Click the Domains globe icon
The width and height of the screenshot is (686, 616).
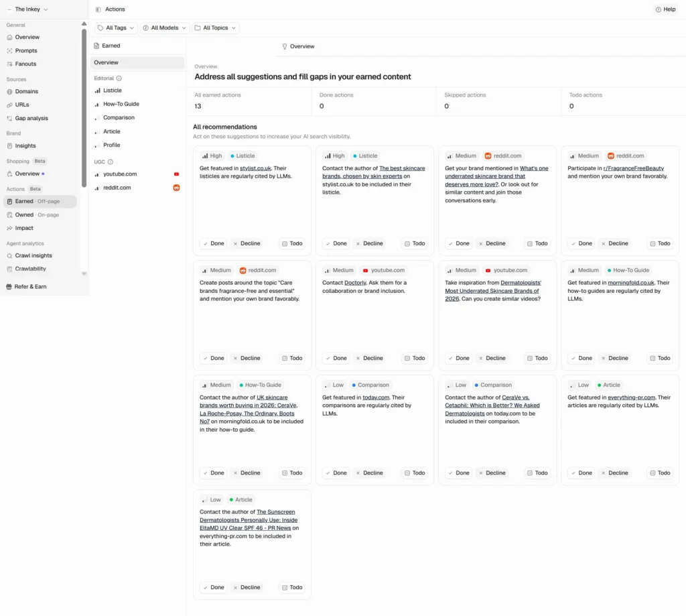click(x=9, y=92)
